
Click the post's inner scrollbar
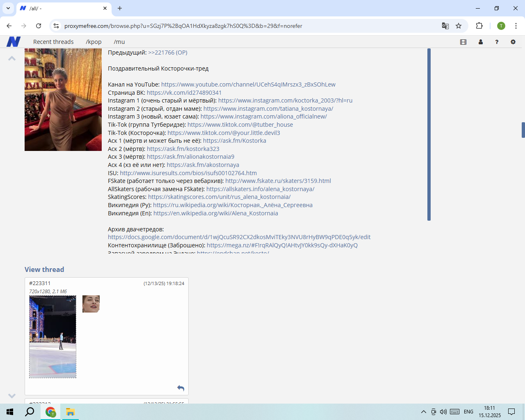429,135
